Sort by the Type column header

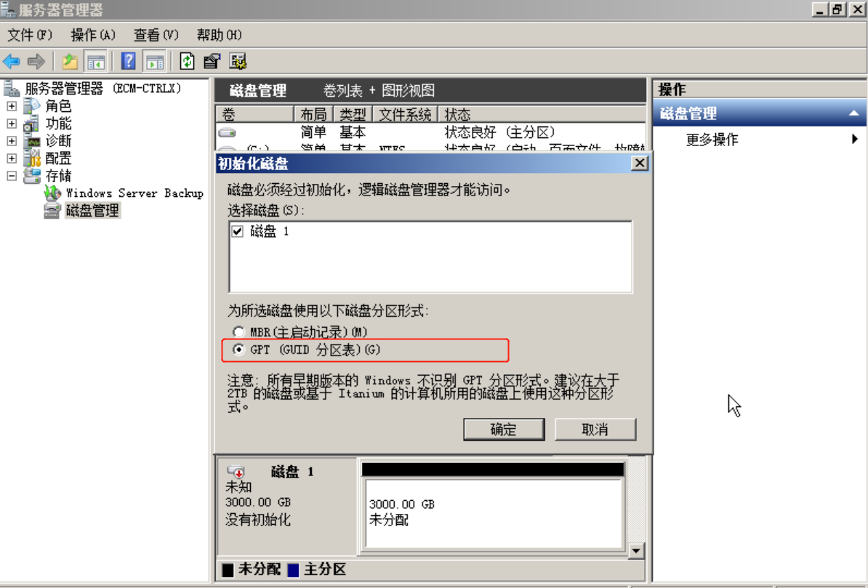(353, 114)
